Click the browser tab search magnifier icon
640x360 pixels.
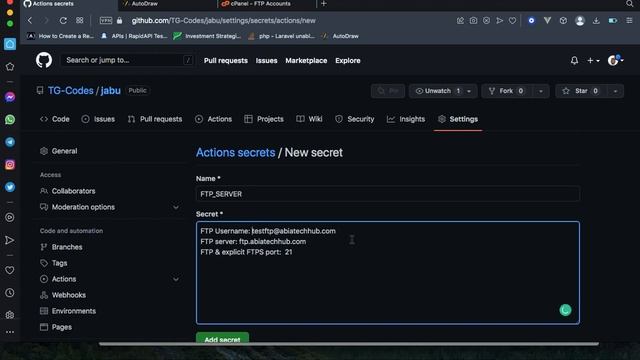[630, 4]
